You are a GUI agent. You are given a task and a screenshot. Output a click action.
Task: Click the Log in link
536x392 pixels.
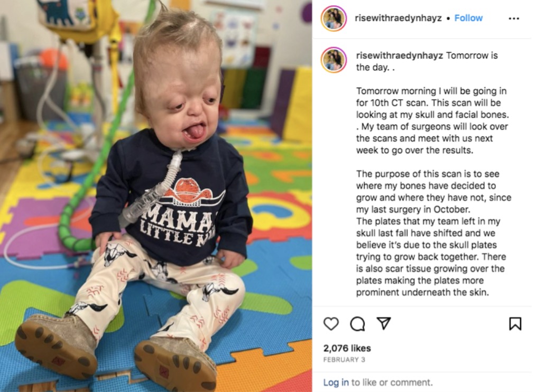coord(336,382)
